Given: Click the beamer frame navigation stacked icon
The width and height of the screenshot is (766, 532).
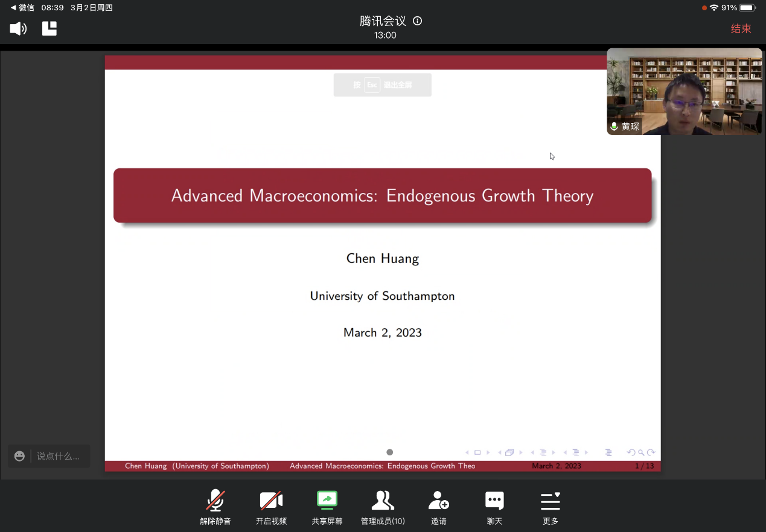Looking at the screenshot, I should [x=509, y=452].
